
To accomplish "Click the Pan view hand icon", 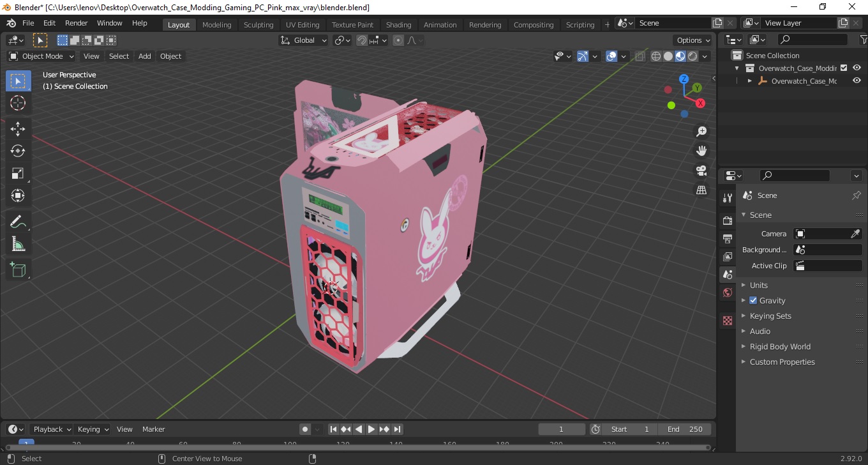I will [701, 151].
